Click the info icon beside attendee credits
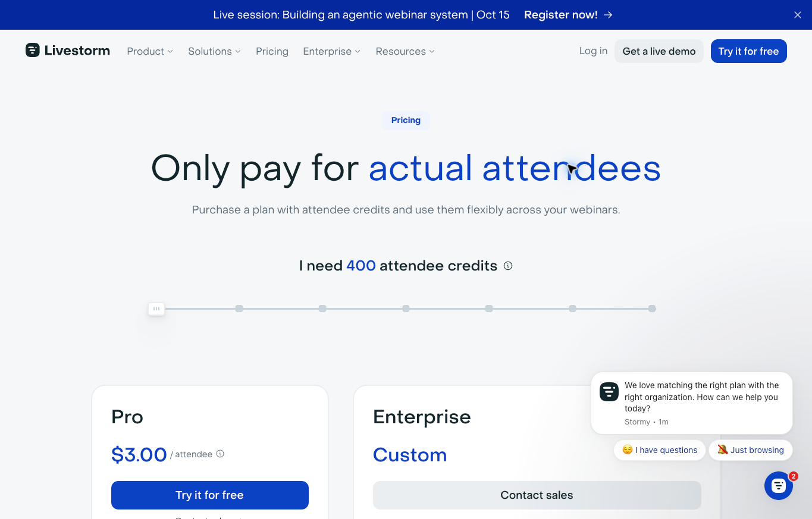812x519 pixels. click(508, 266)
